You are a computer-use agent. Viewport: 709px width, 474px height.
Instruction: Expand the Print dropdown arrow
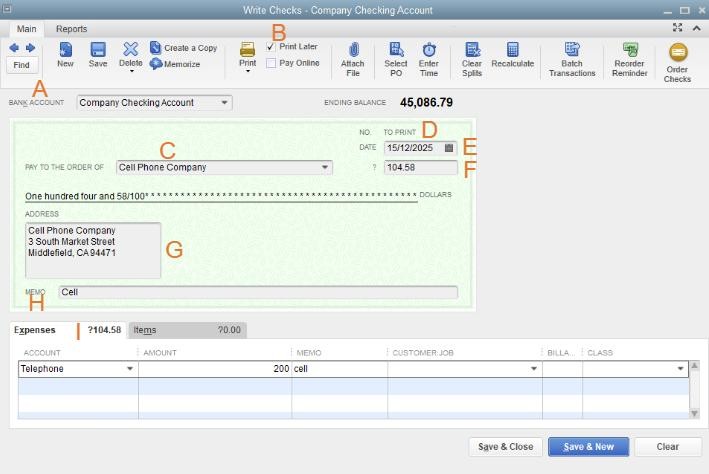248,71
